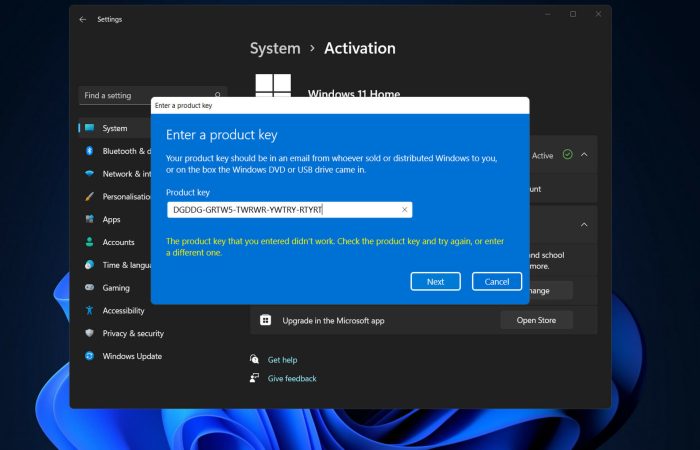Click the Time & language globe icon
Viewport: 700px width, 450px height.
89,265
